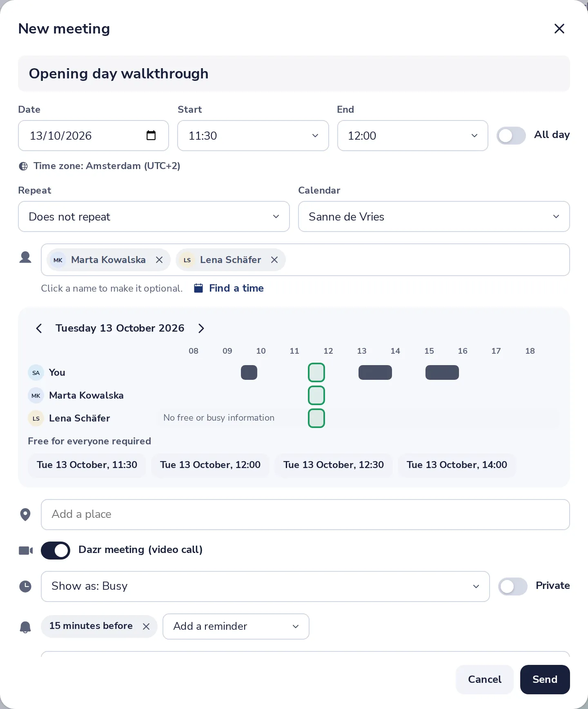Pick suggested slot Tue 13 October, 14:00
The height and width of the screenshot is (709, 588).
coord(457,465)
